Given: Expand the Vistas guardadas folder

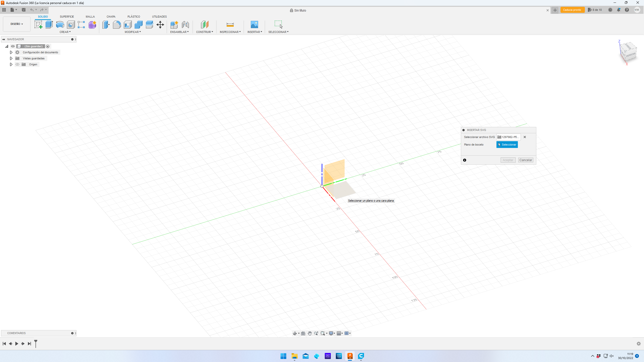Looking at the screenshot, I should [x=11, y=58].
